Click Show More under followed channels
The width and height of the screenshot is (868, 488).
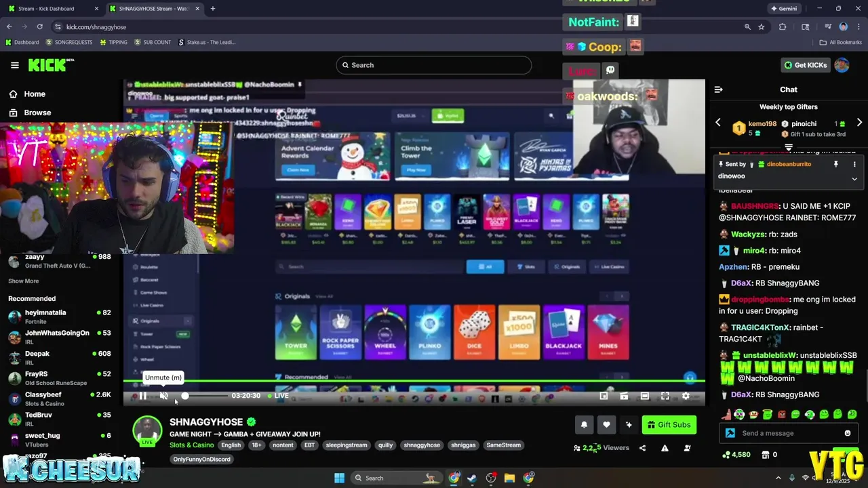tap(24, 281)
